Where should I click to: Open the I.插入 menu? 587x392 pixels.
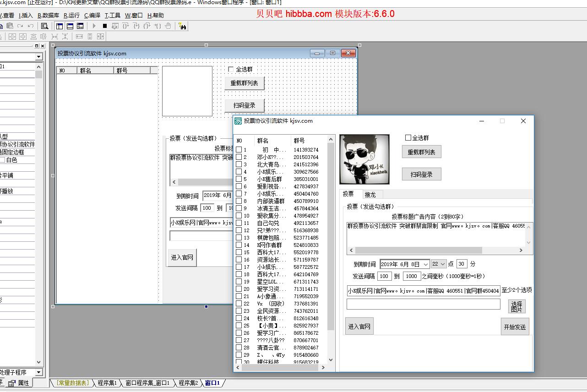click(26, 15)
